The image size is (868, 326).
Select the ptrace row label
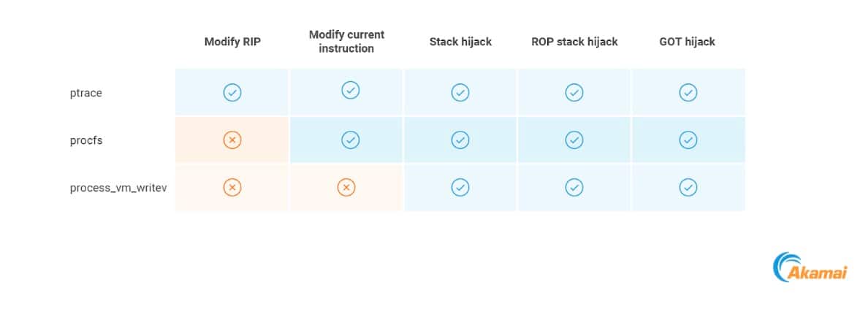coord(85,93)
